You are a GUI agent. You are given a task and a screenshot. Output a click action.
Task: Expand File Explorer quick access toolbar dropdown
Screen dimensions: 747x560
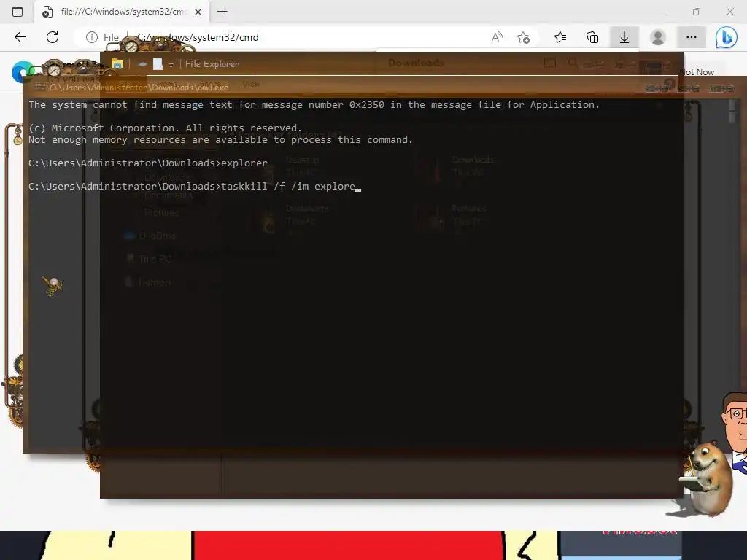pos(171,65)
